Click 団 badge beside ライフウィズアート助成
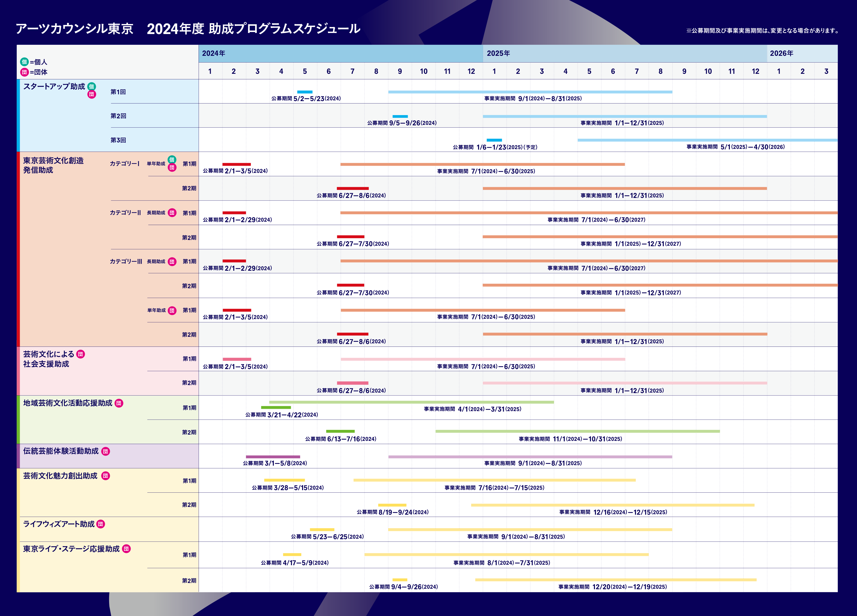 point(101,524)
